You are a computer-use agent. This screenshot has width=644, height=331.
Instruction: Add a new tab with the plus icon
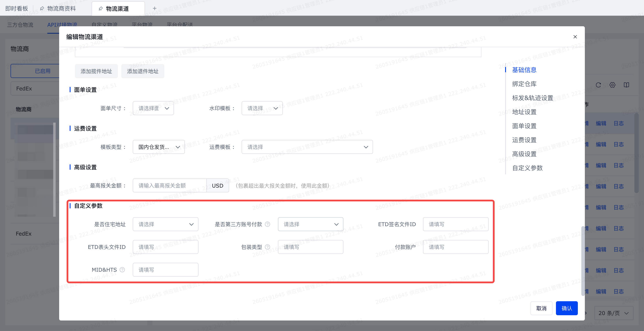coord(154,9)
